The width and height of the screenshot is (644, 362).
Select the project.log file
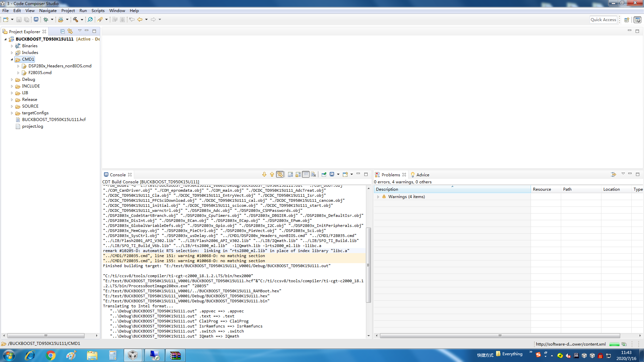coord(32,126)
